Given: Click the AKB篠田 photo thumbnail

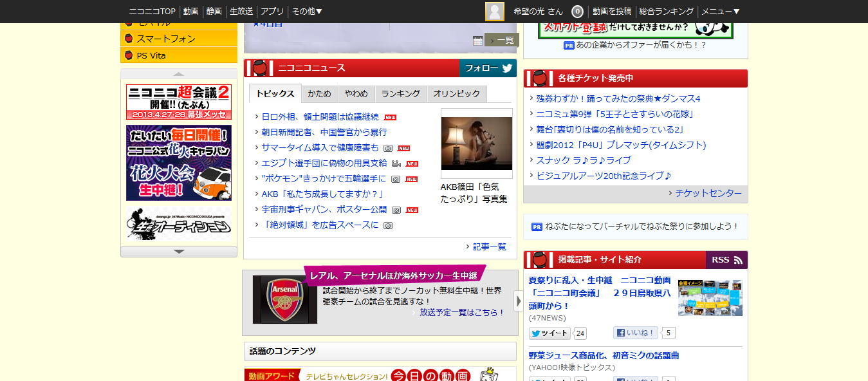Looking at the screenshot, I should coord(477,144).
